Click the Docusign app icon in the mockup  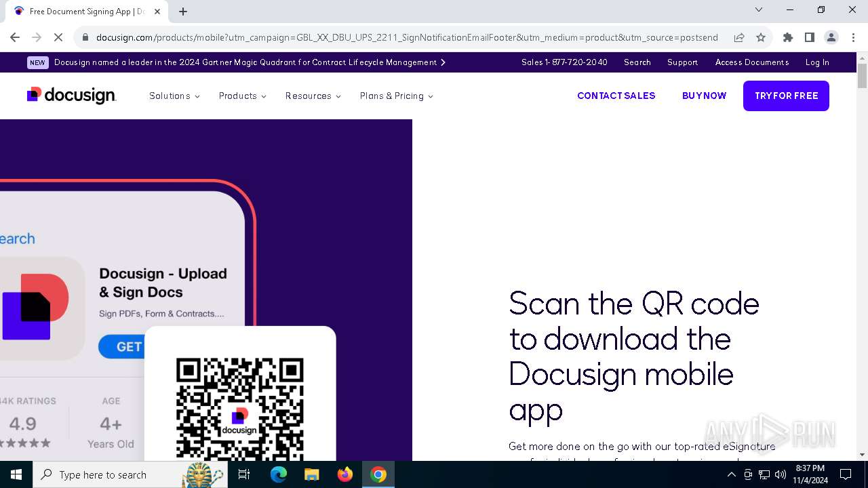tap(36, 307)
